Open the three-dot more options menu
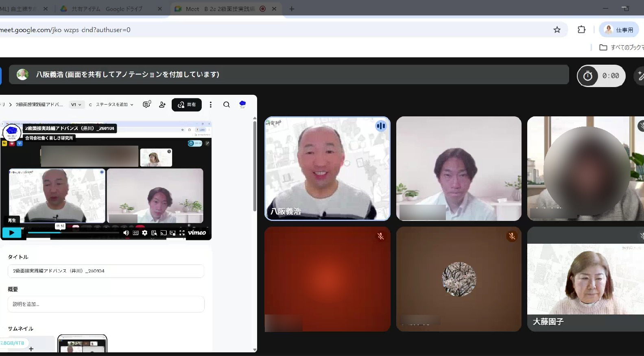The height and width of the screenshot is (356, 644). coord(210,105)
